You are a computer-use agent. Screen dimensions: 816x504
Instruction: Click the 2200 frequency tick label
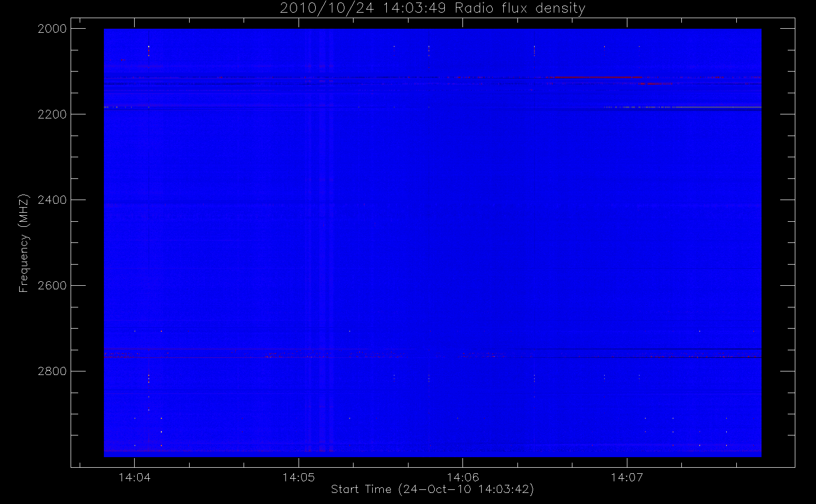coord(52,114)
